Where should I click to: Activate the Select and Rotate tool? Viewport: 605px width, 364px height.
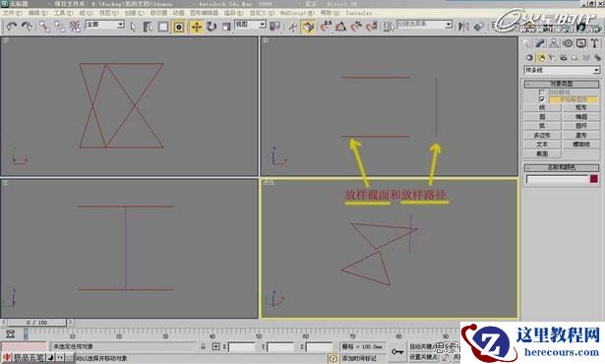click(x=212, y=27)
